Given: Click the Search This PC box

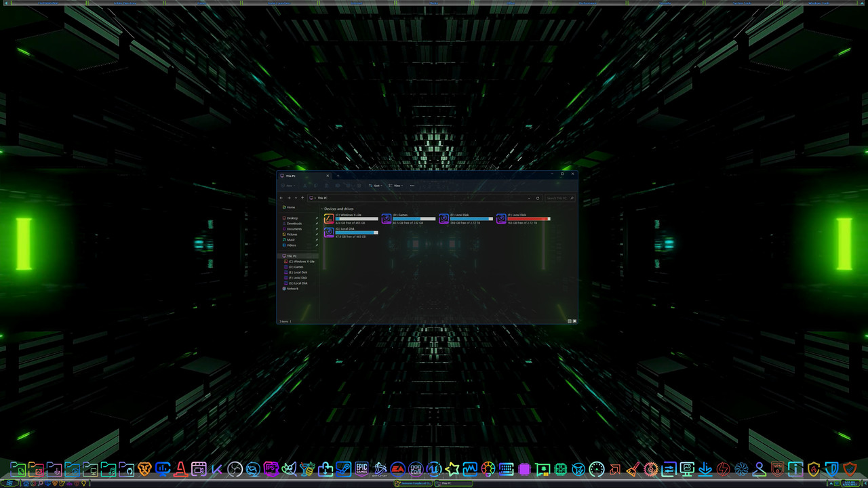Looking at the screenshot, I should [560, 198].
